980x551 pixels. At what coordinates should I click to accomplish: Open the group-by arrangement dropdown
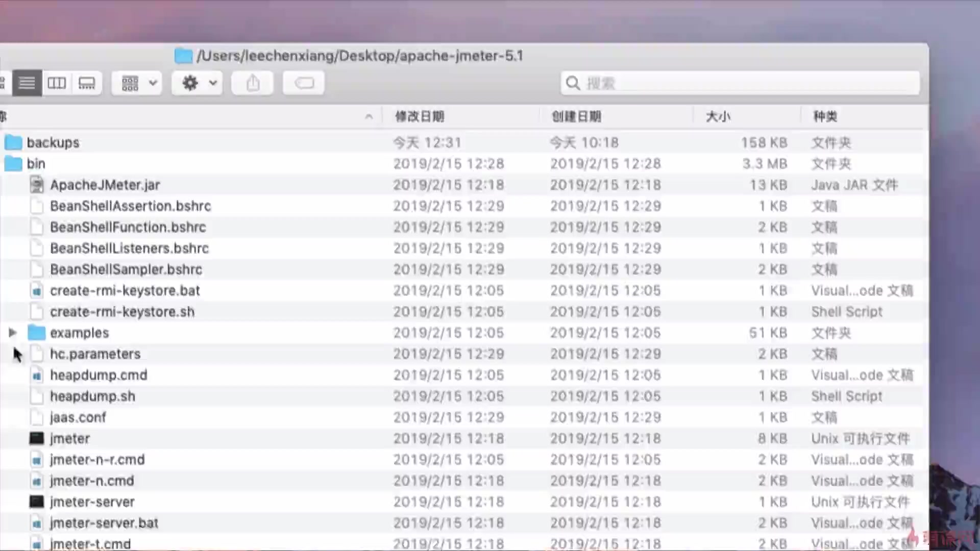point(138,83)
